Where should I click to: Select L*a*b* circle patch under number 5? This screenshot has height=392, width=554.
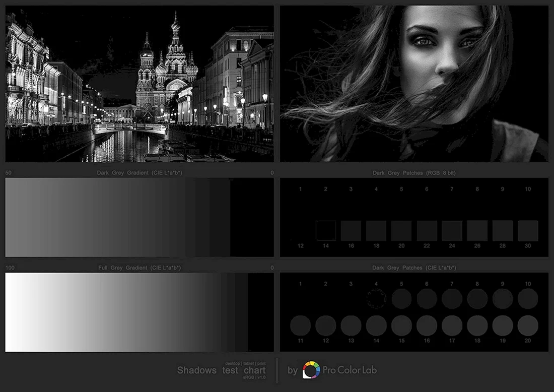click(x=401, y=299)
